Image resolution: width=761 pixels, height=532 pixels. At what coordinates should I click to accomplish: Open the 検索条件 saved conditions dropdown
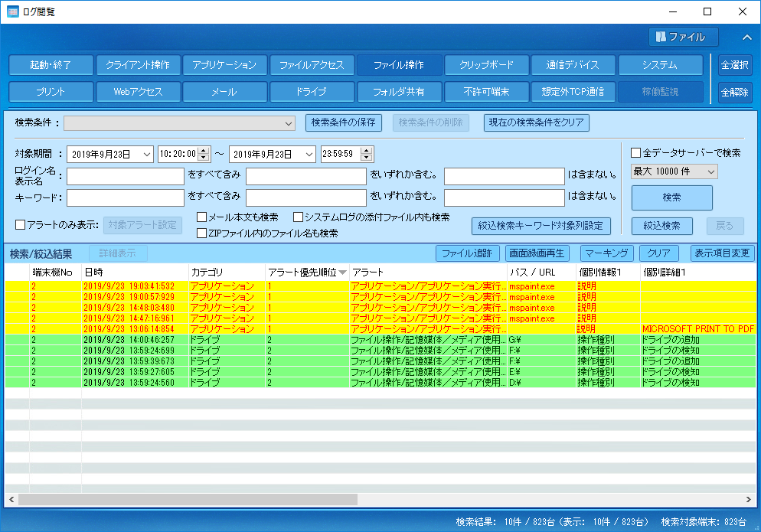pos(179,123)
